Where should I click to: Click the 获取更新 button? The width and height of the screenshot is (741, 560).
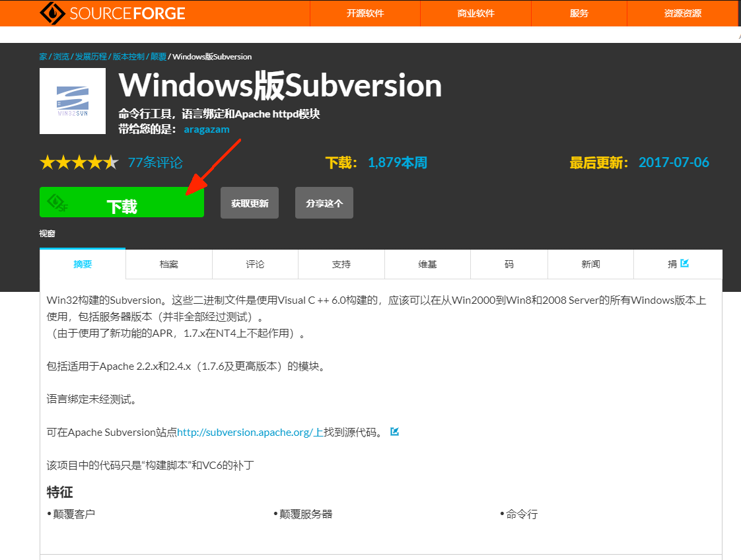(x=250, y=203)
